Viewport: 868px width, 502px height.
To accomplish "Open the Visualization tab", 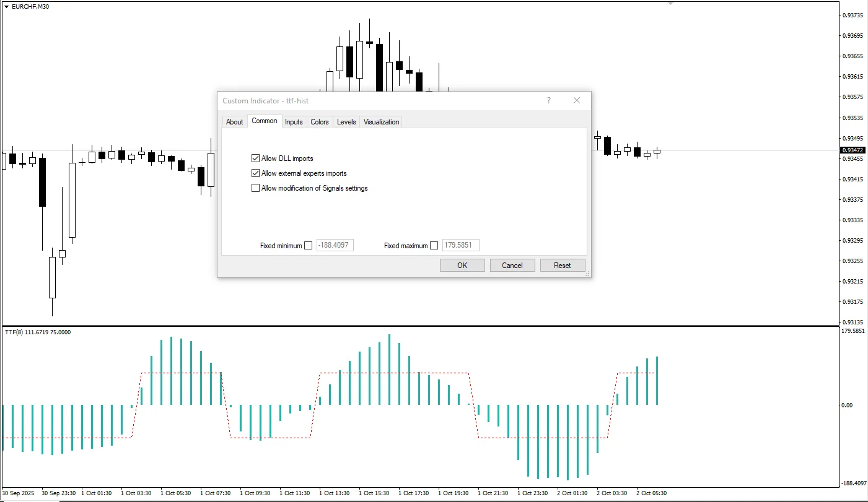I will pos(381,122).
